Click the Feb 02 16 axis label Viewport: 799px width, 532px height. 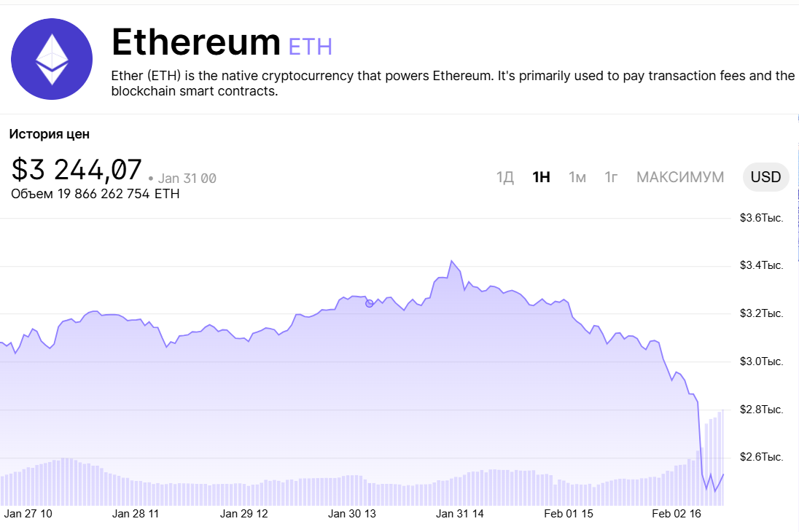click(676, 514)
